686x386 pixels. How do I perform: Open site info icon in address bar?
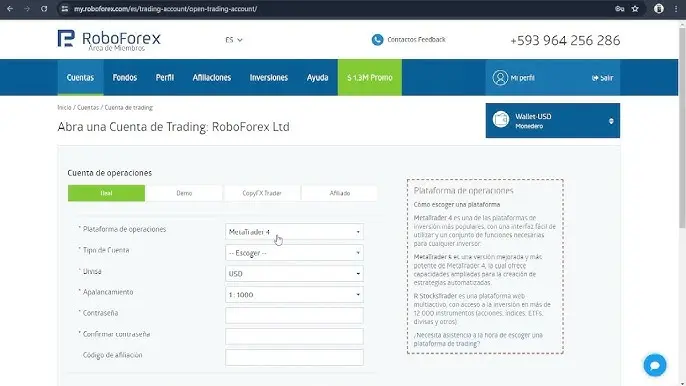tap(65, 9)
